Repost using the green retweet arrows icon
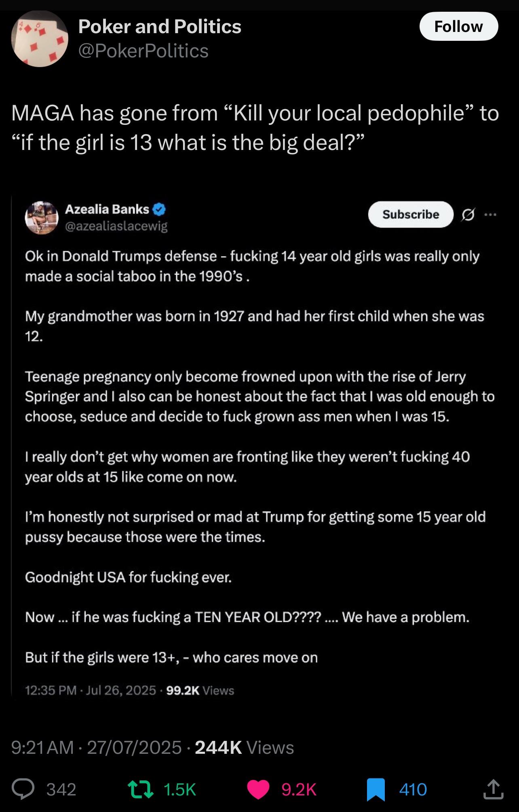 [140, 789]
